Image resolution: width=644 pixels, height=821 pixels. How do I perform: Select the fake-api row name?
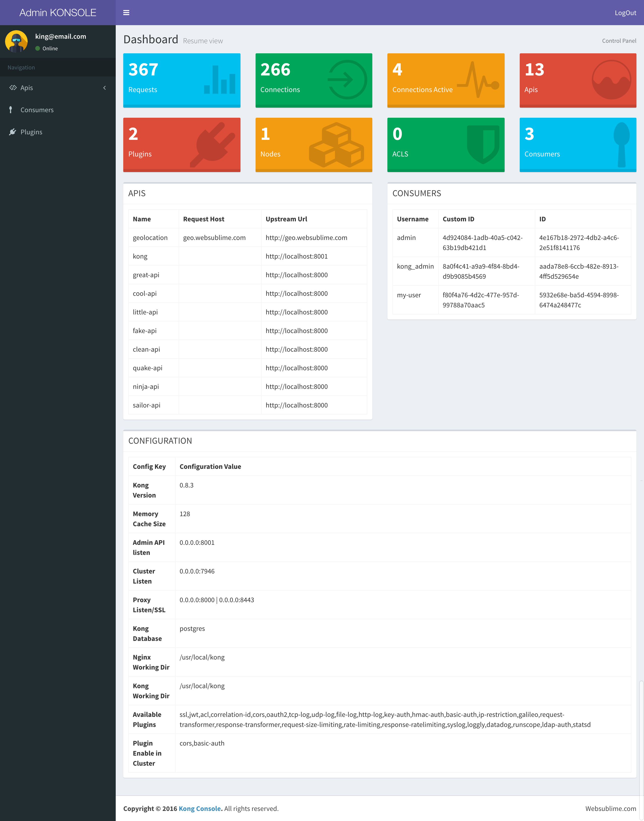[144, 331]
